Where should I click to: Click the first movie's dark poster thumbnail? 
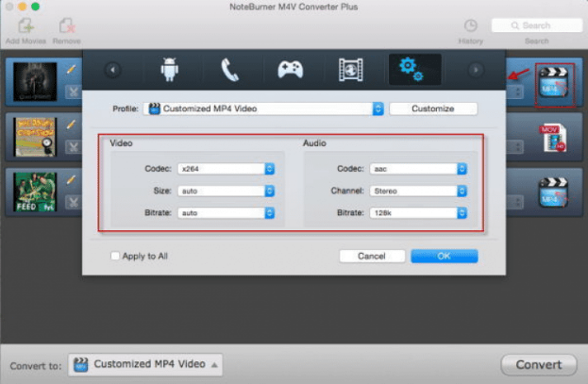click(35, 82)
